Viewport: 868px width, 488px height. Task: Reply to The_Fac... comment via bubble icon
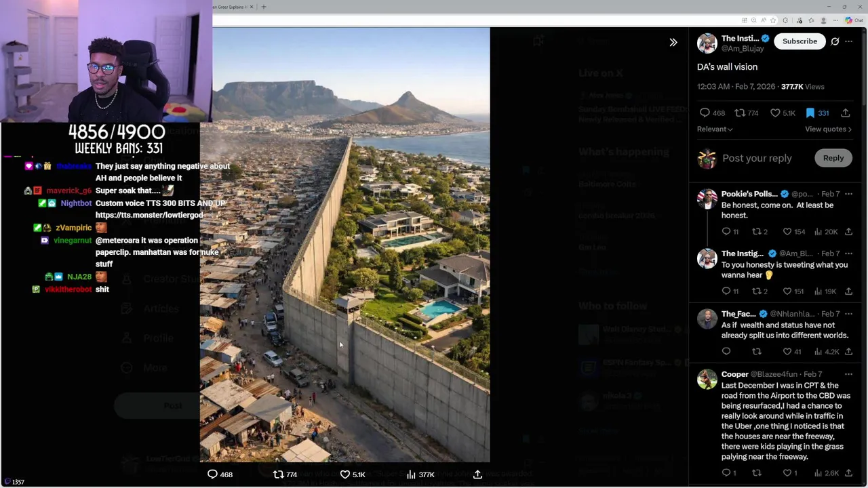pos(726,352)
